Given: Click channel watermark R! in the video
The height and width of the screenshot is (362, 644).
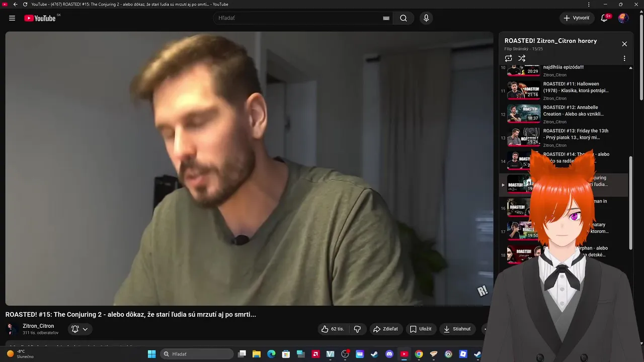Looking at the screenshot, I should 482,291.
